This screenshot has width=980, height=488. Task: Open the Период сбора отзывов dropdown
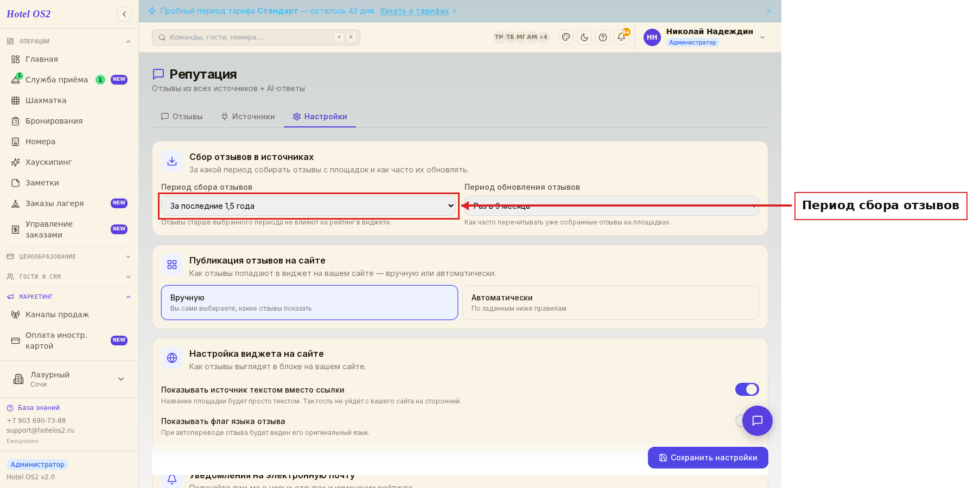pos(308,206)
